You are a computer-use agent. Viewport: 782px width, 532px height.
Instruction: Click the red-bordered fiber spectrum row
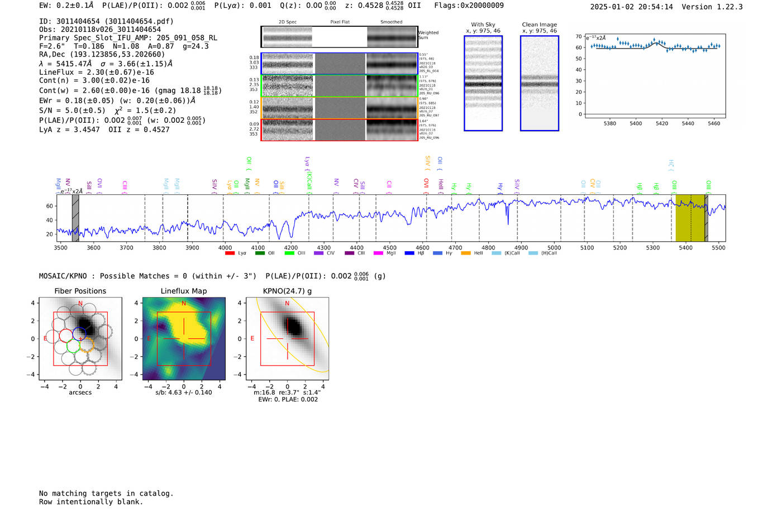click(340, 130)
